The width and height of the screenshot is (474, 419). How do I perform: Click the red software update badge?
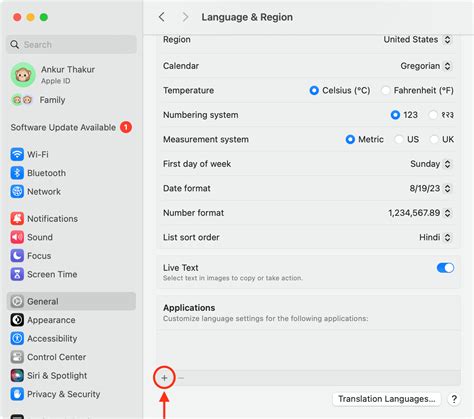pos(126,127)
